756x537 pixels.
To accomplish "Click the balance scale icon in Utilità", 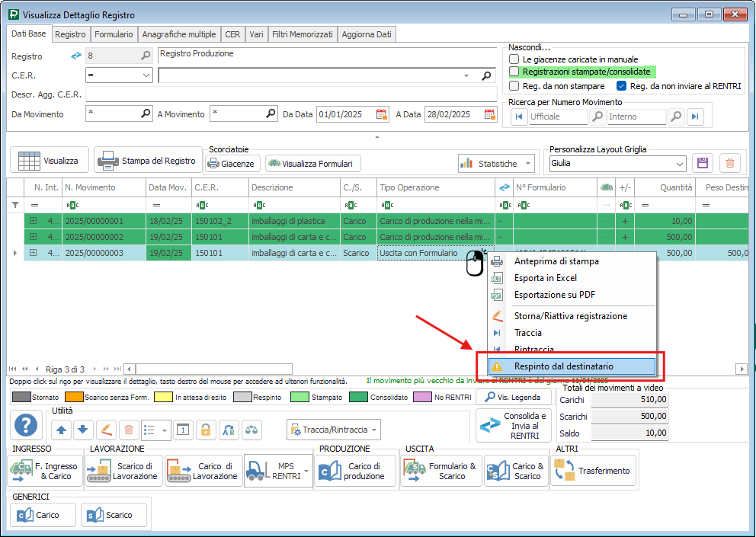I will click(x=251, y=430).
